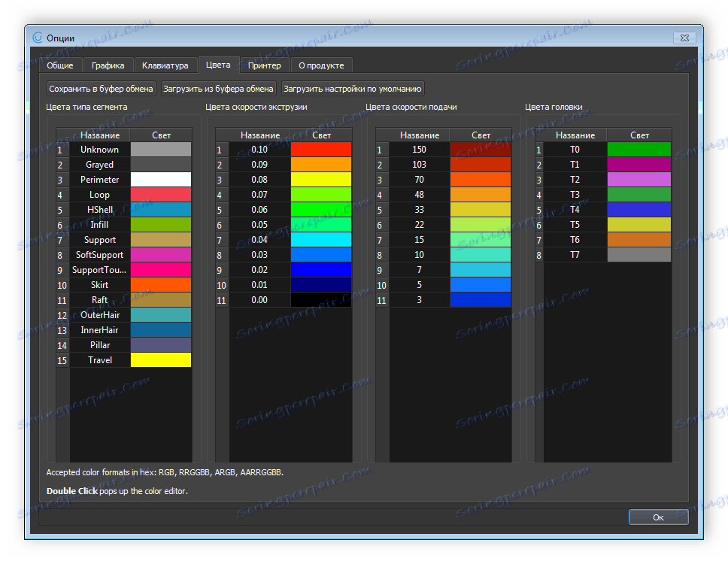Click the gray T7 head color swatch
The width and height of the screenshot is (728, 564).
coord(639,255)
